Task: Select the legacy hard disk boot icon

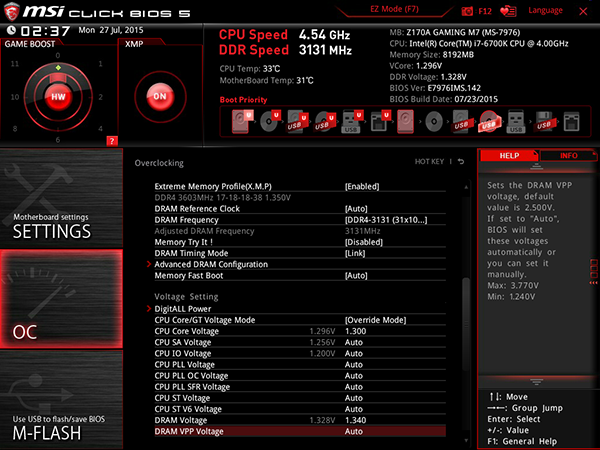Action: [x=405, y=121]
